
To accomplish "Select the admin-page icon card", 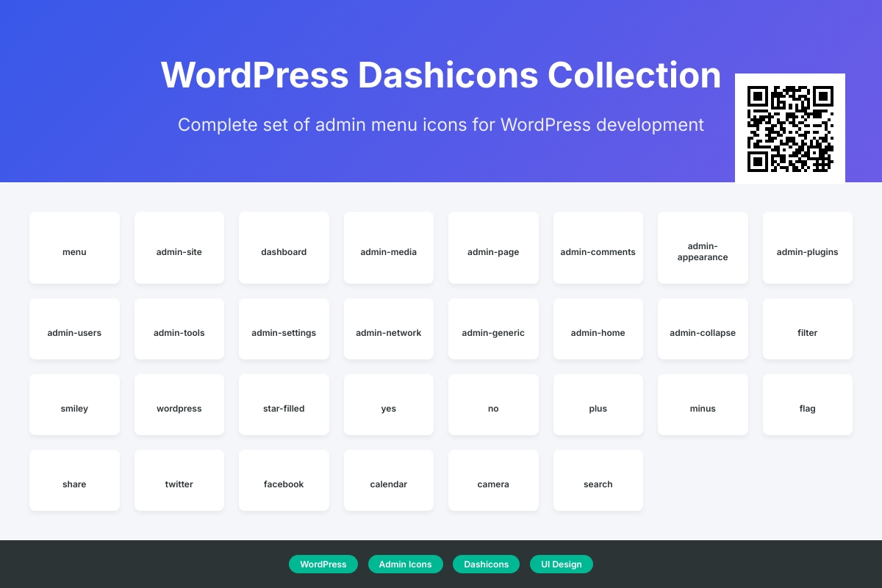I will pyautogui.click(x=493, y=248).
